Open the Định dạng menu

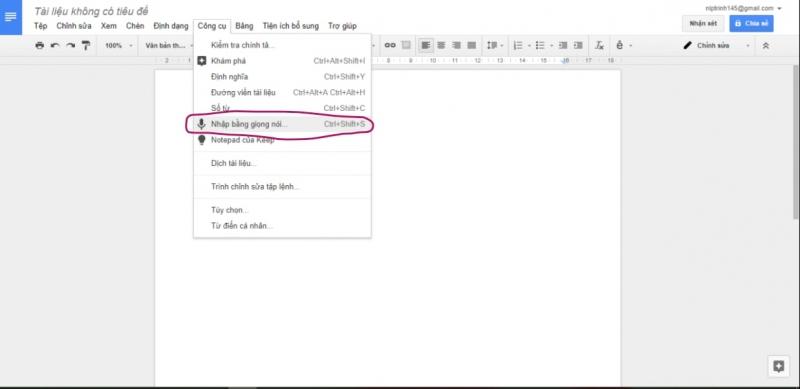pos(171,26)
